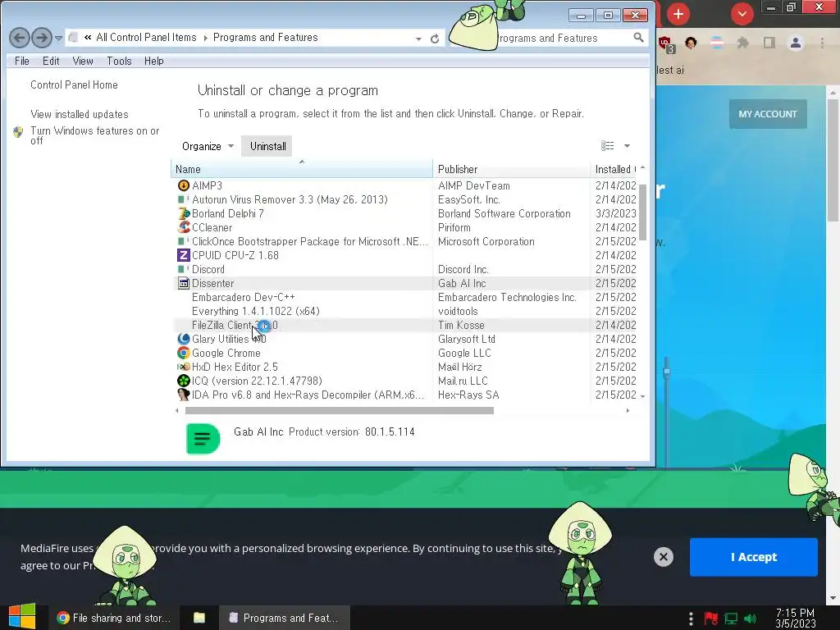Image resolution: width=840 pixels, height=630 pixels.
Task: Open the clock showing 7:15 PM
Action: (x=795, y=619)
